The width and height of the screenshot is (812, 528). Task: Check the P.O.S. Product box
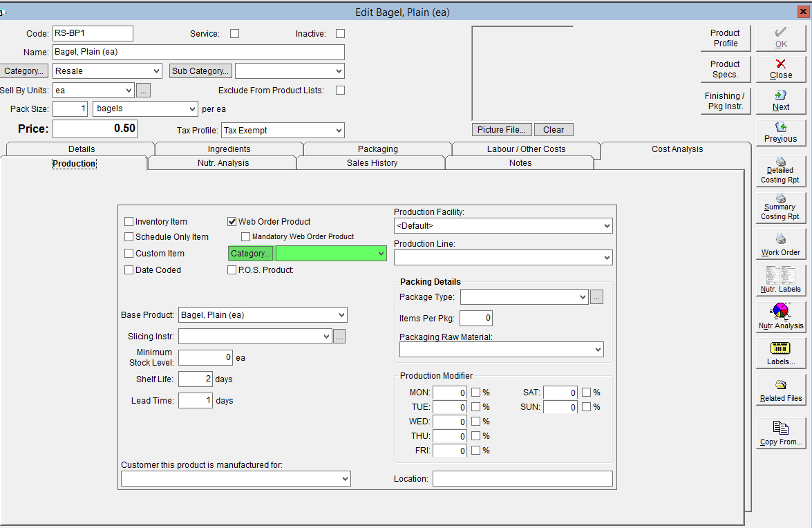point(232,270)
